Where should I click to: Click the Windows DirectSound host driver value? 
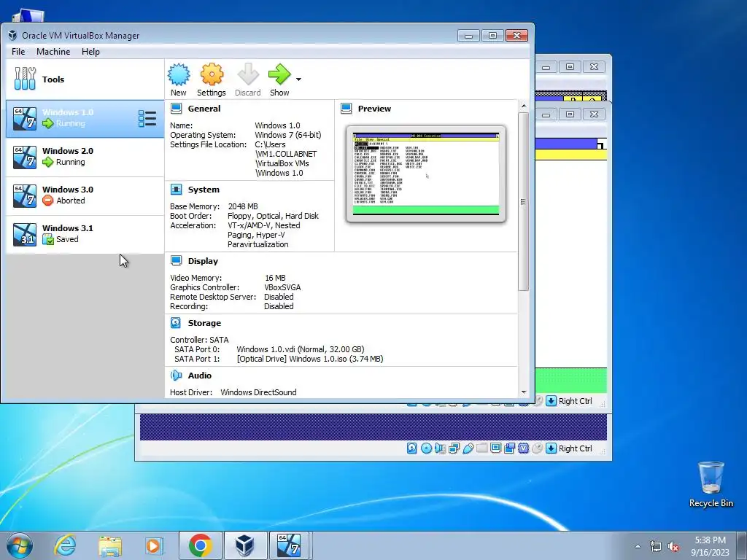point(258,392)
